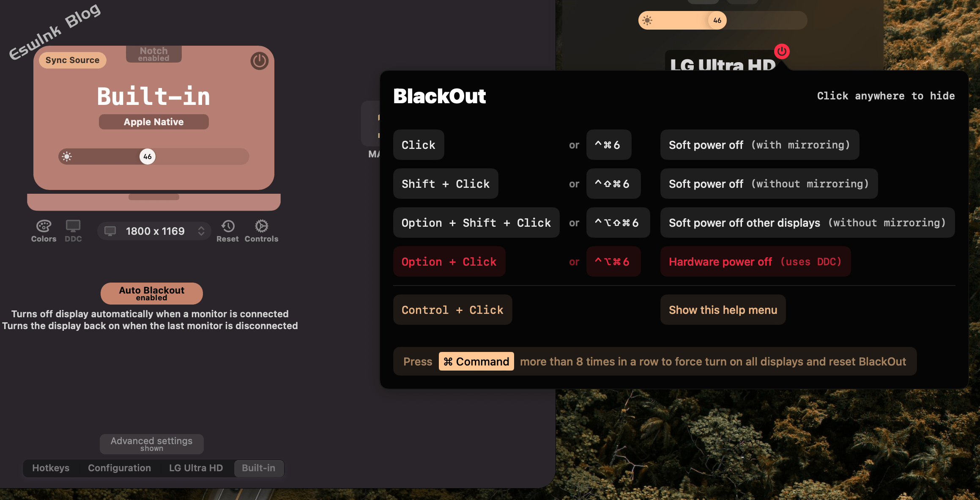This screenshot has height=500, width=980.
Task: Click the Built-in display power icon
Action: (259, 61)
